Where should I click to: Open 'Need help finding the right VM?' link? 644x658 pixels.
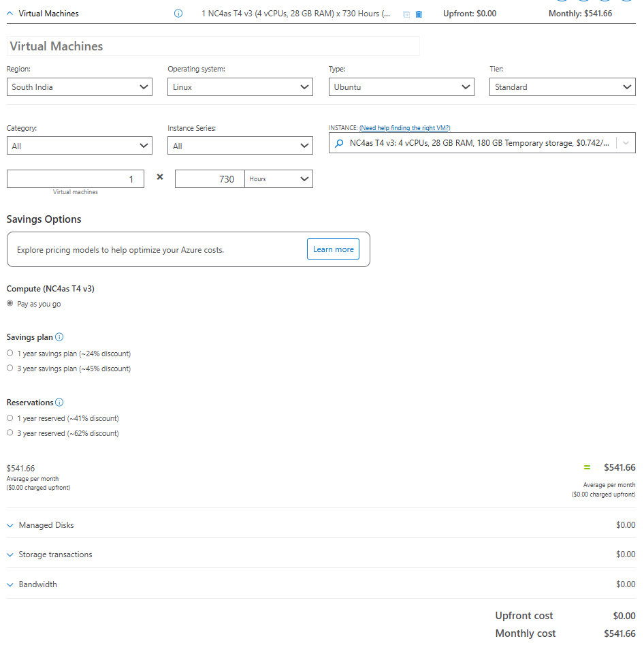(405, 128)
